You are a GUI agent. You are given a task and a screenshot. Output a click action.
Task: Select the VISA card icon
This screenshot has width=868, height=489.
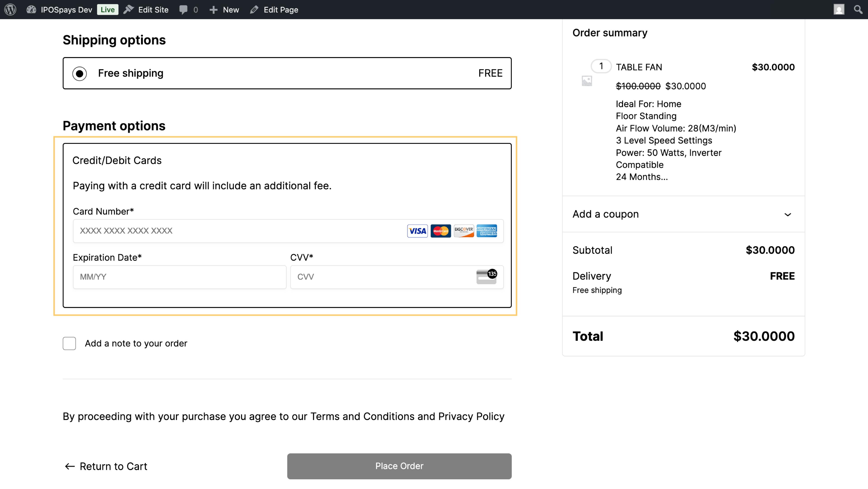click(x=417, y=231)
